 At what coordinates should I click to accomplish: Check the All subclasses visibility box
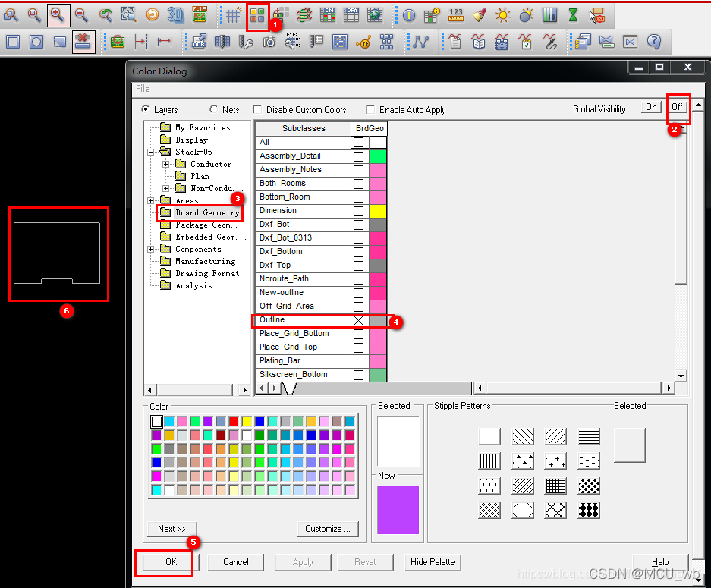click(358, 143)
